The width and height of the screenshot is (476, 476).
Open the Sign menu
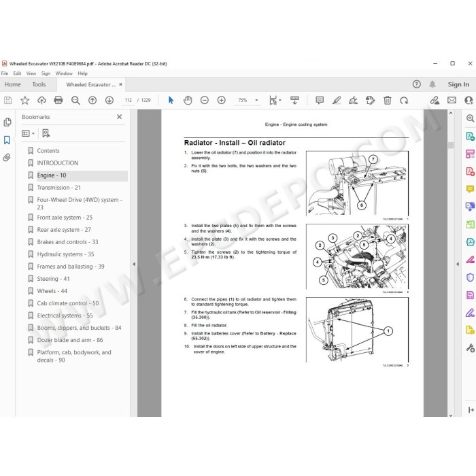point(46,73)
